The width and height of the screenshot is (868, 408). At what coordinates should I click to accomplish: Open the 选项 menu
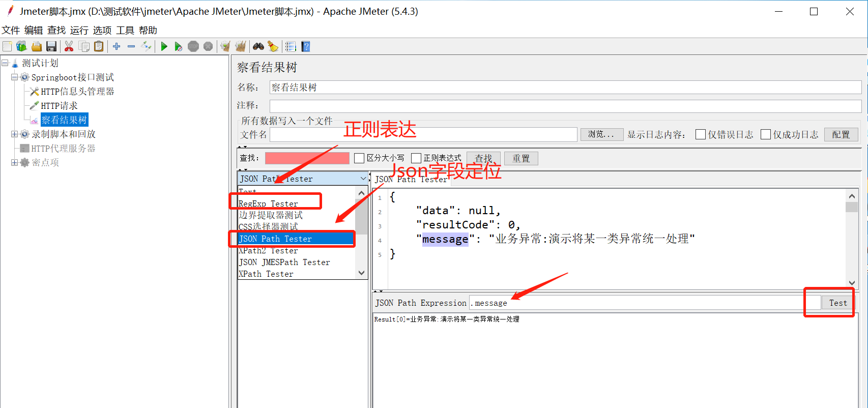102,31
